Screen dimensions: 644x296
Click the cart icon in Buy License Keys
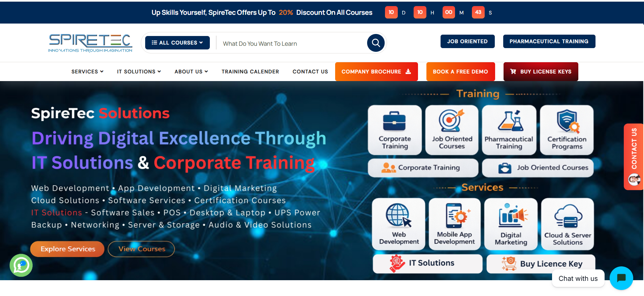point(513,71)
